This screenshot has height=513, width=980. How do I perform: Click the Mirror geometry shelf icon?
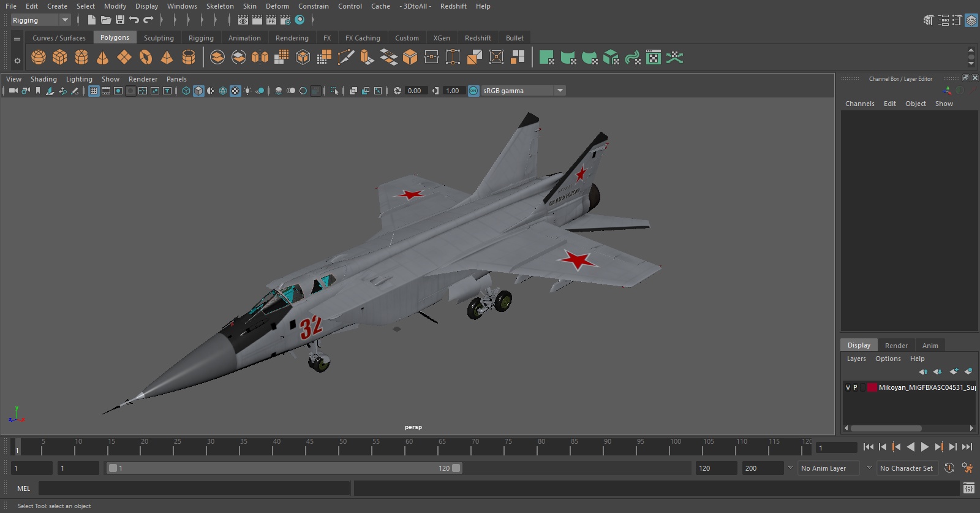tap(260, 58)
